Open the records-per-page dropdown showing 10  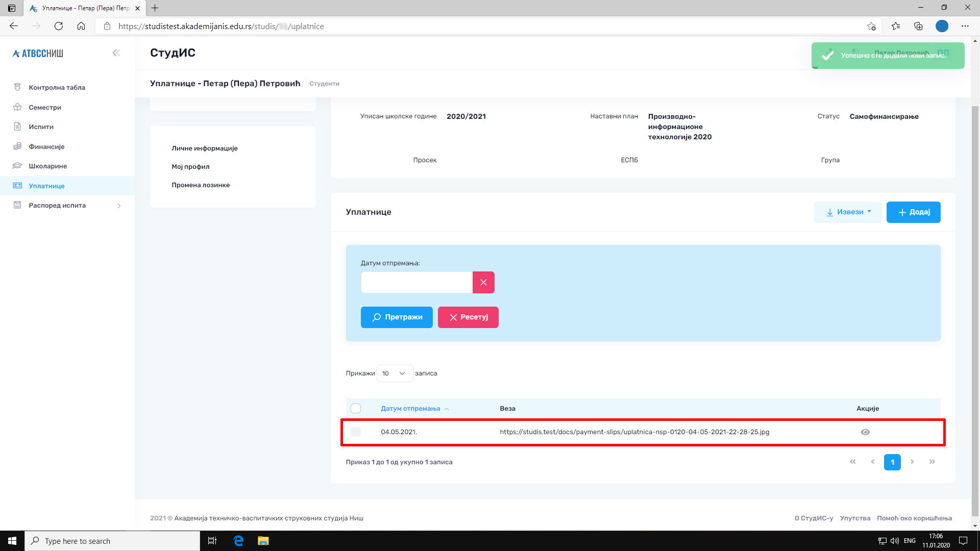point(395,373)
